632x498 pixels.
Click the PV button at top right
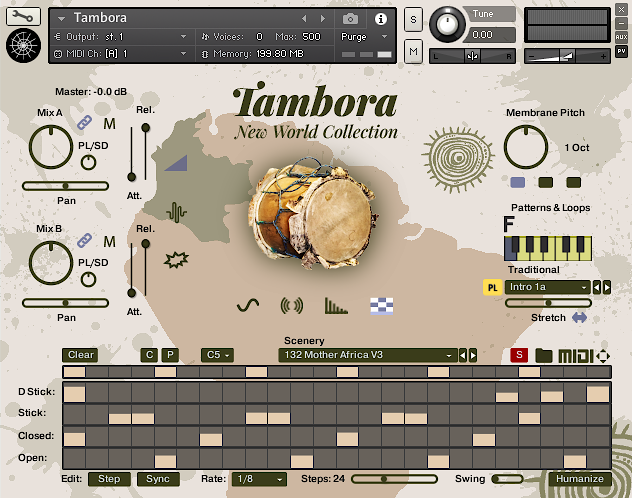point(621,51)
